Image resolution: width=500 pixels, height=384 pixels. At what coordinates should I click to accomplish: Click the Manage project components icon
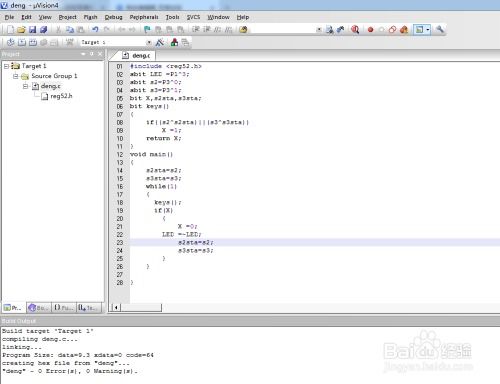[174, 42]
